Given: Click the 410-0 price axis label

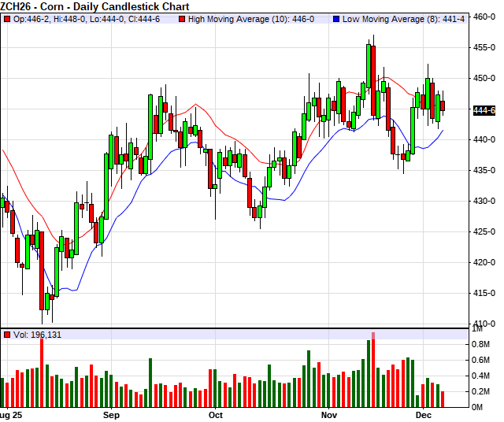Looking at the screenshot, I should (x=484, y=324).
